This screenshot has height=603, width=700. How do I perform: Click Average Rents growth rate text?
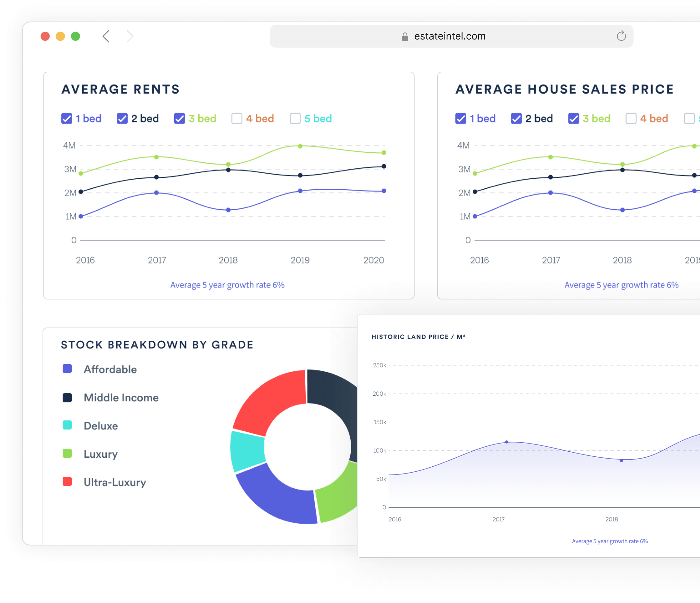[227, 285]
